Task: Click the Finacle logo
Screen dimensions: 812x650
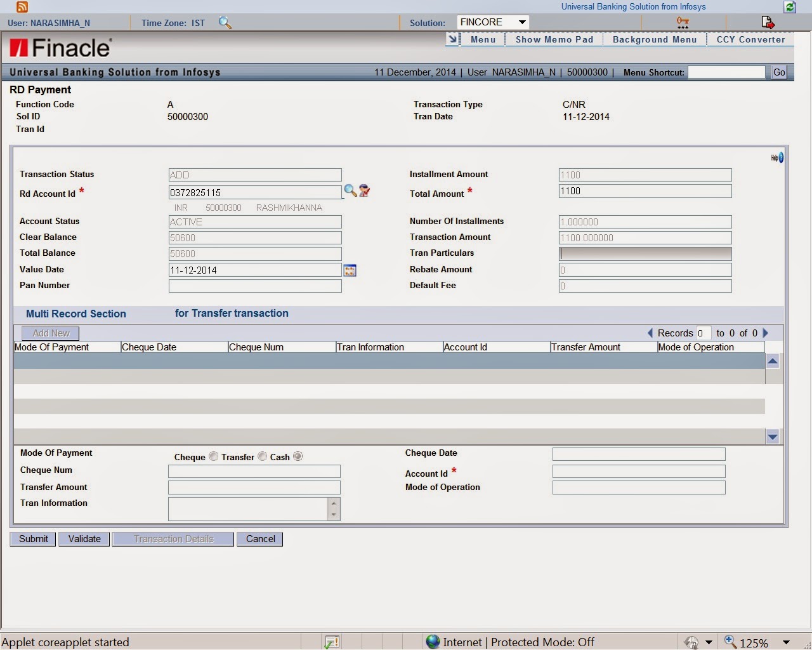Action: 61,48
